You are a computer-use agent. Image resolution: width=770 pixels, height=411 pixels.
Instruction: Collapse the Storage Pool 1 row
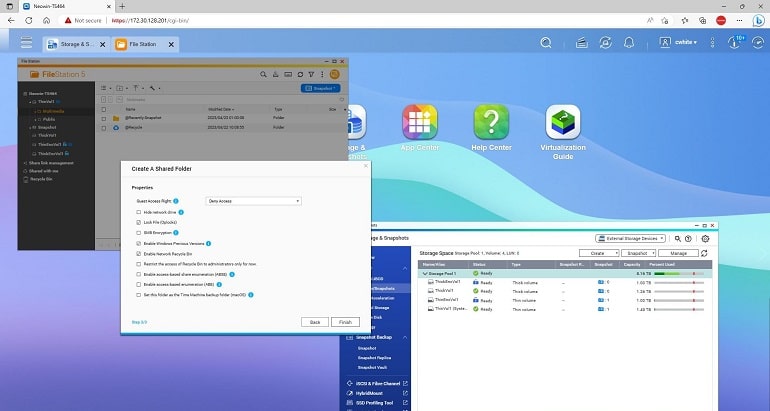pyautogui.click(x=425, y=274)
